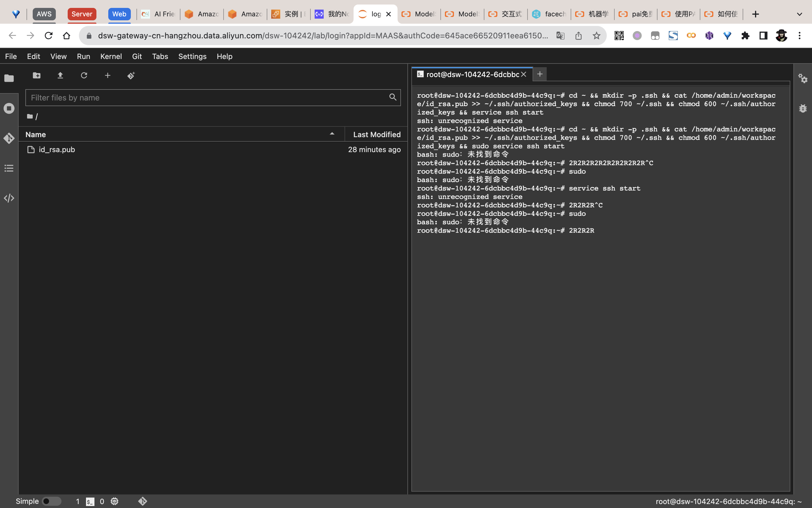This screenshot has width=812, height=508.
Task: Open a new launcher with plus icon
Action: point(107,75)
